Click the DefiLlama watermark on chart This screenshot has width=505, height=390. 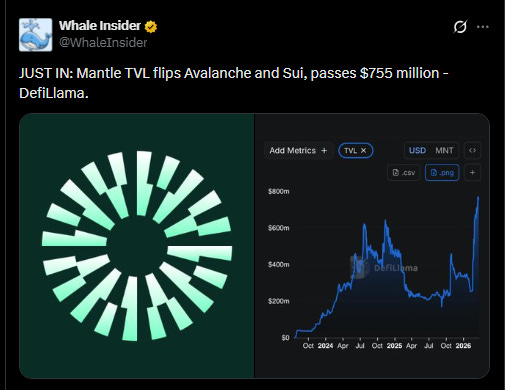[x=384, y=268]
